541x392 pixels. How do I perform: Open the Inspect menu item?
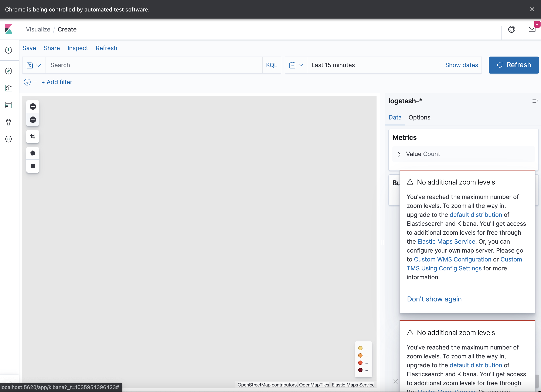click(x=78, y=48)
